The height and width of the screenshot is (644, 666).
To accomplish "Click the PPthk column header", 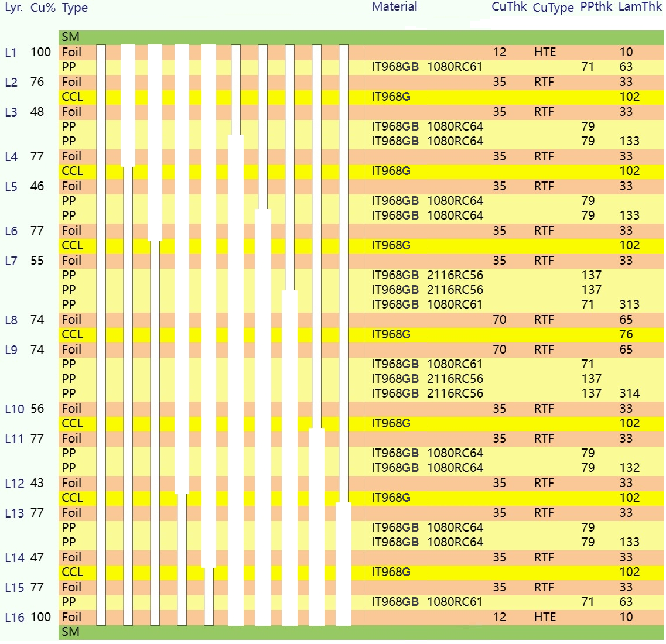I will pos(596,7).
